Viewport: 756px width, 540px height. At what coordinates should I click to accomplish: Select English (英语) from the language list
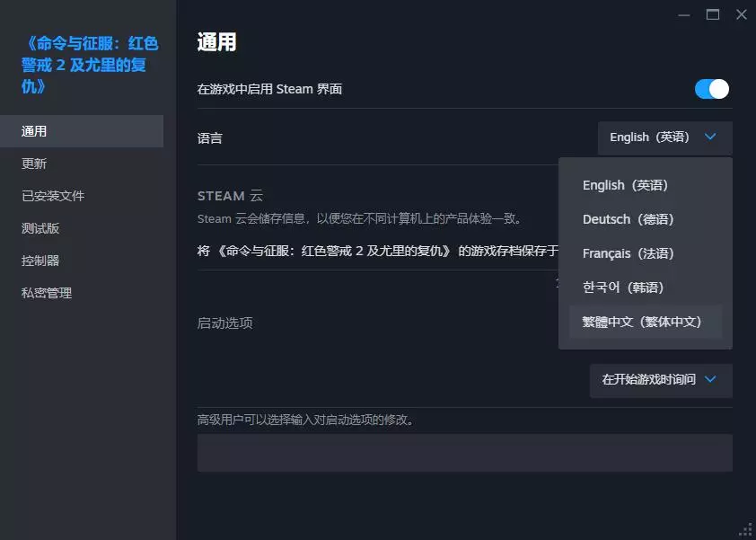pos(645,185)
